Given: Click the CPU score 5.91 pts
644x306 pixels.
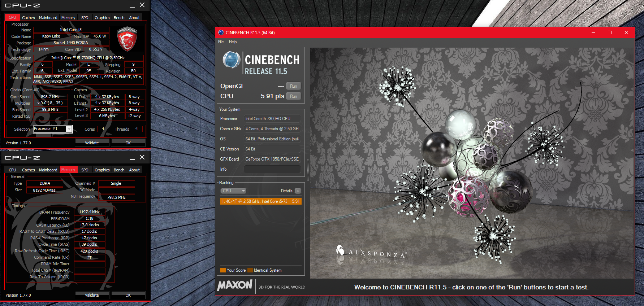Looking at the screenshot, I should click(x=272, y=96).
